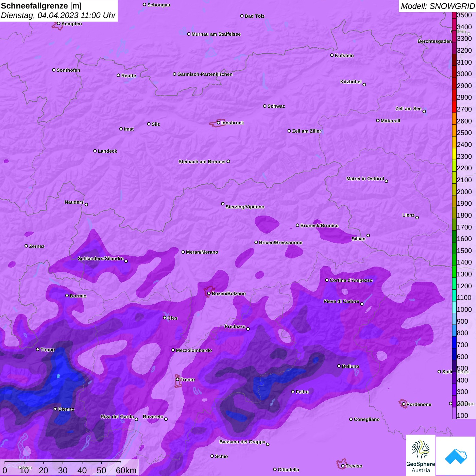Click the Kufstein label
Screen dimensions: 476x476
344,55
